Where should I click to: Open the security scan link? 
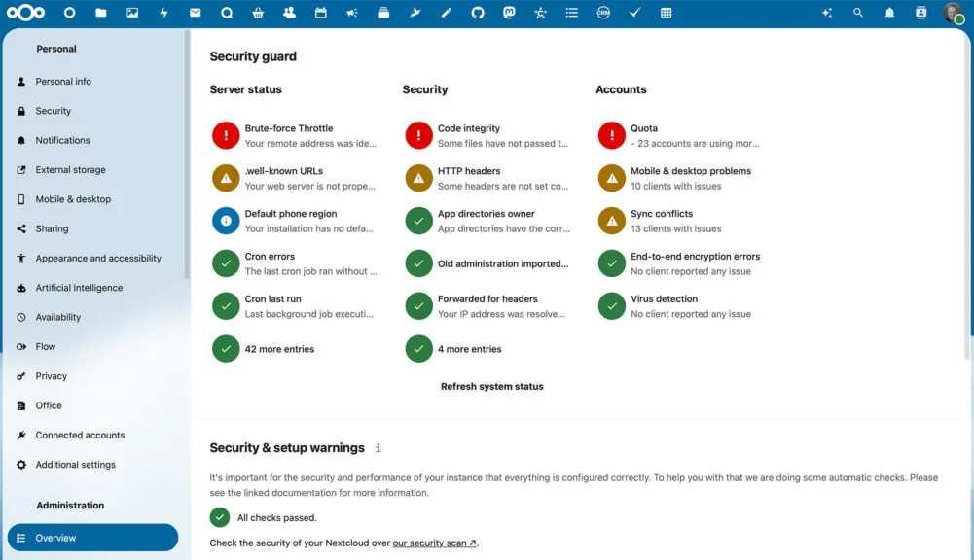point(434,543)
